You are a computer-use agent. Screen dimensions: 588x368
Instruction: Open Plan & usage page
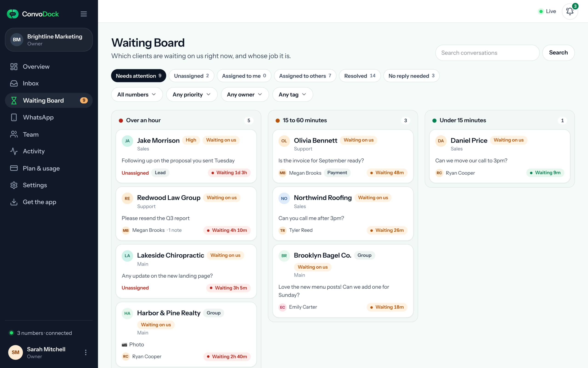(x=49, y=168)
